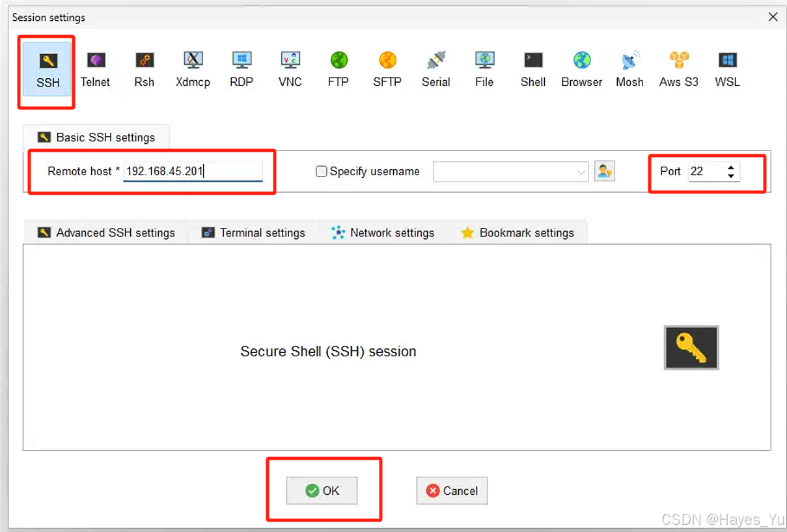Select the SSH session type

pos(48,70)
